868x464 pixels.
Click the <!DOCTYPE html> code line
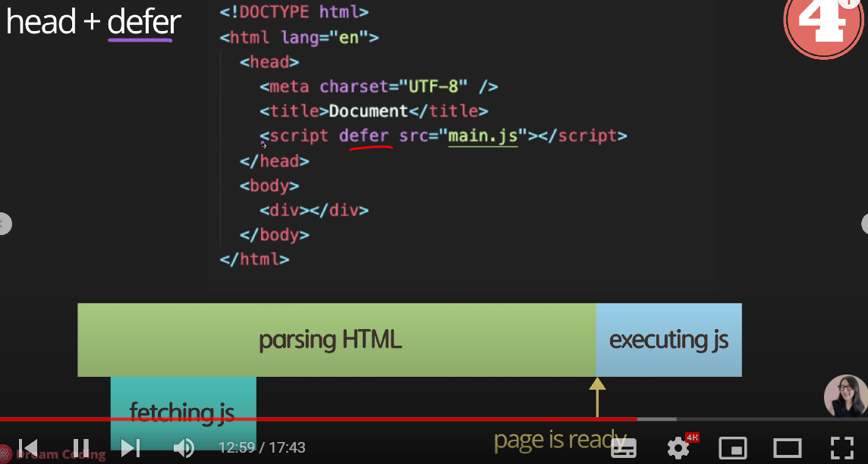[x=294, y=11]
